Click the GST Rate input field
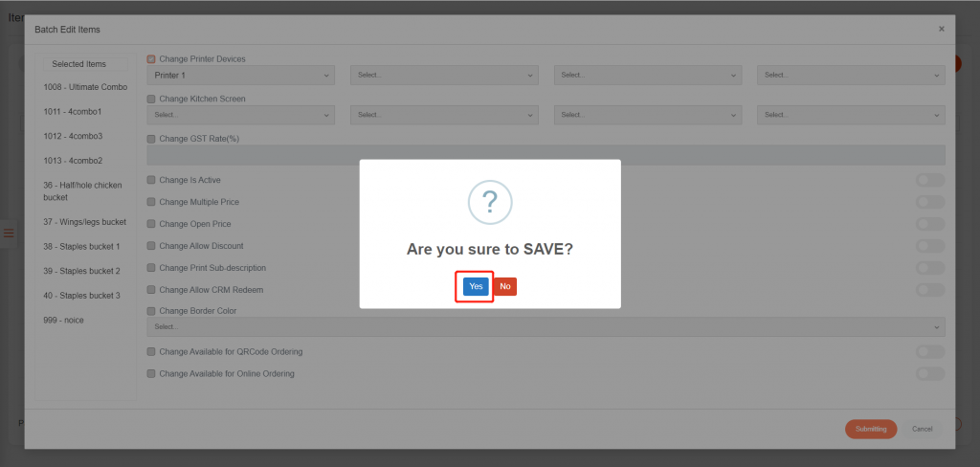 coord(546,155)
